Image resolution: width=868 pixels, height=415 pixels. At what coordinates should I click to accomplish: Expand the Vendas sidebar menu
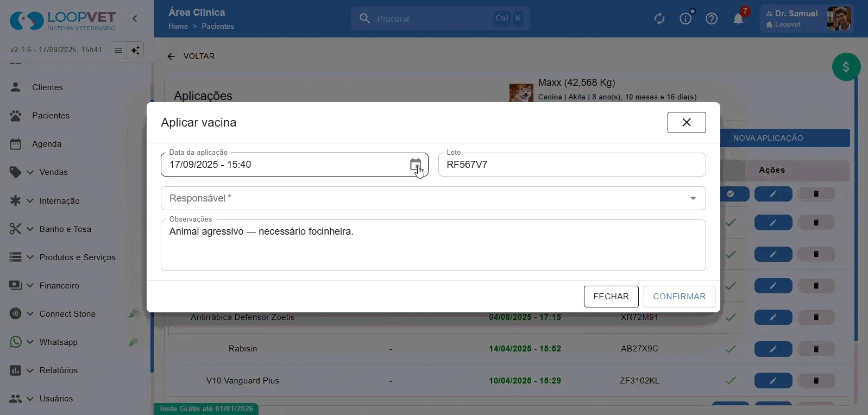tap(53, 172)
